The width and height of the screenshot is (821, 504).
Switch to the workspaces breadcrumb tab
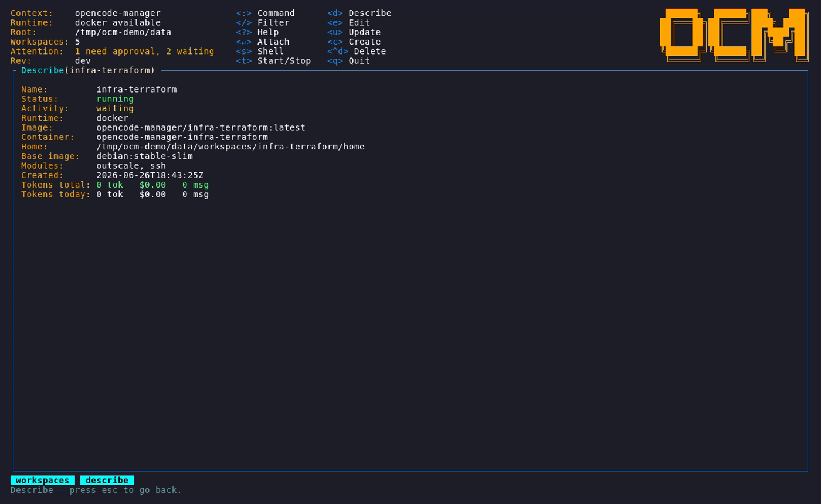point(43,481)
